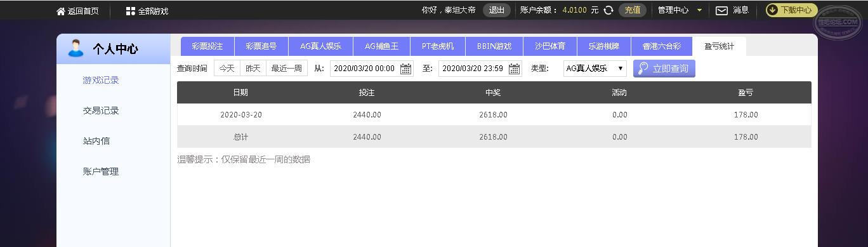Switch to the 彩票投注 tab
The height and width of the screenshot is (247, 868).
coord(207,46)
